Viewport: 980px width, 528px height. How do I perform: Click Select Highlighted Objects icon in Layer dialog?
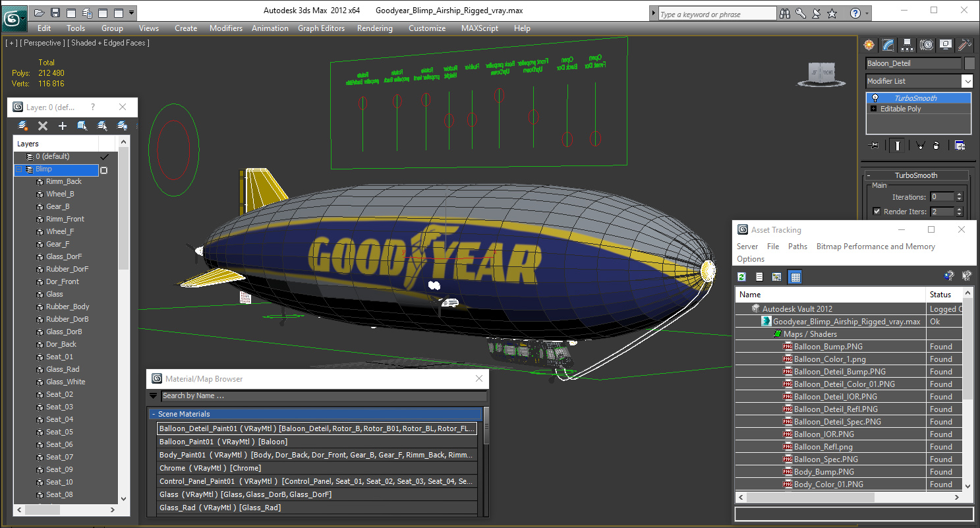(82, 125)
